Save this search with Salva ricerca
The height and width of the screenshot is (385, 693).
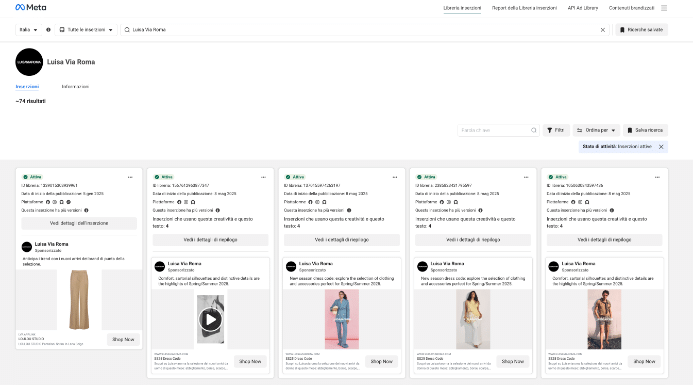[x=645, y=130]
